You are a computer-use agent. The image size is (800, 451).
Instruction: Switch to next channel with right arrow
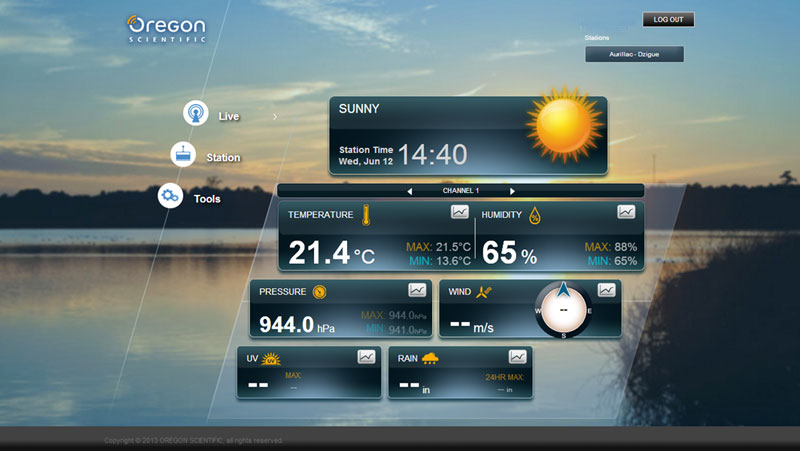coord(512,191)
